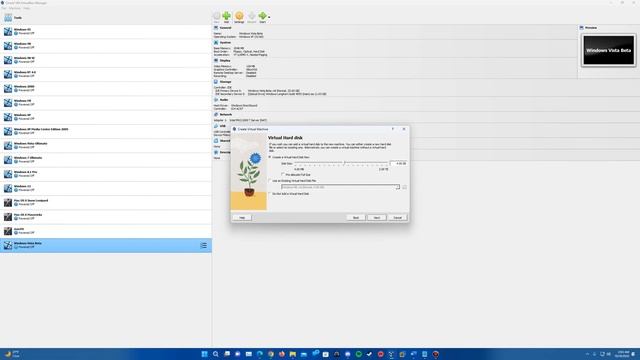The width and height of the screenshot is (640, 360).
Task: Select the Windows Vista Ultimate machine
Action: click(x=106, y=145)
